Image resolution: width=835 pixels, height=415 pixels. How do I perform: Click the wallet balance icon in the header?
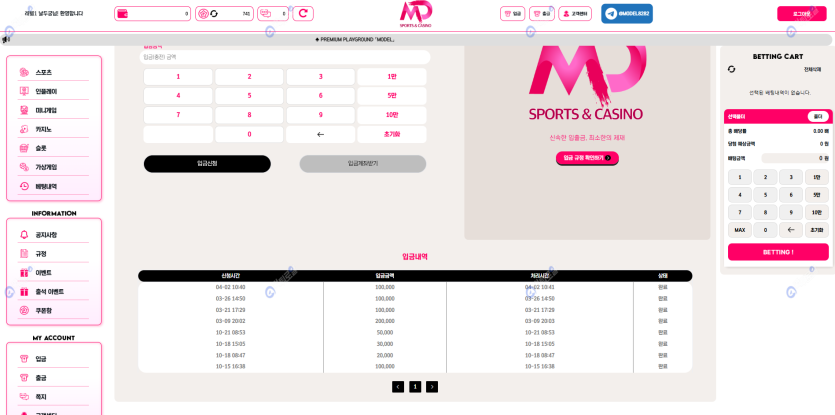123,14
